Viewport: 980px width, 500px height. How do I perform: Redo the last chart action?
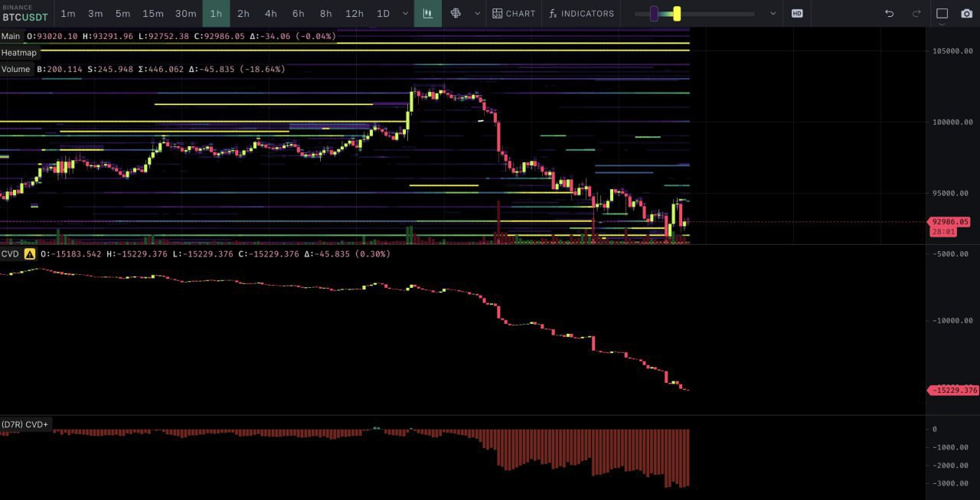pos(912,13)
